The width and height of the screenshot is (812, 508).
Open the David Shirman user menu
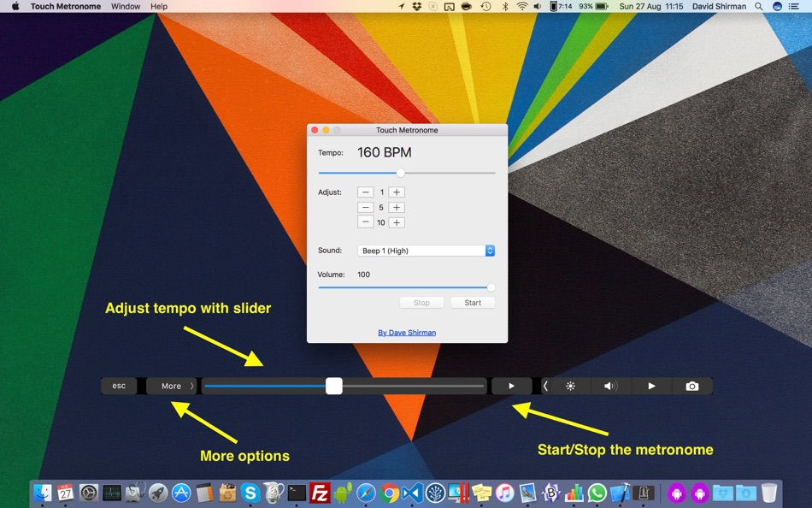(x=719, y=6)
